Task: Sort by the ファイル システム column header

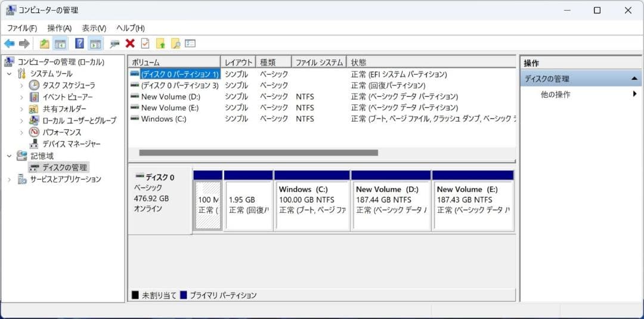Action: click(319, 63)
